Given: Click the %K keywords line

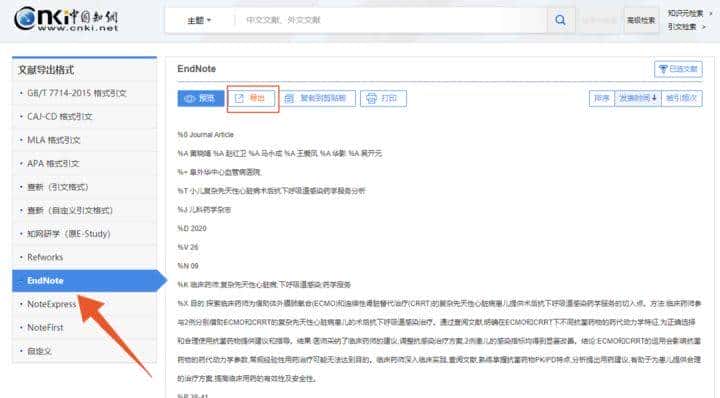Looking at the screenshot, I should tap(264, 285).
